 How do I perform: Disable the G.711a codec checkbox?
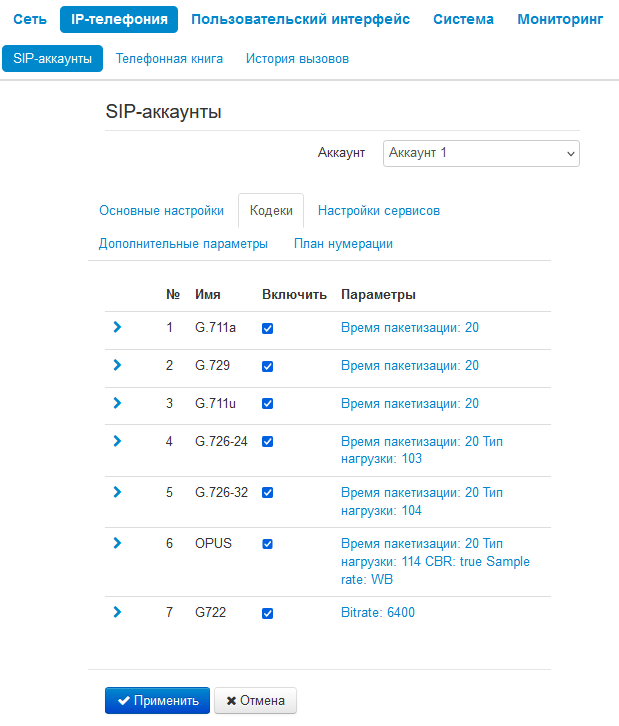pos(267,328)
